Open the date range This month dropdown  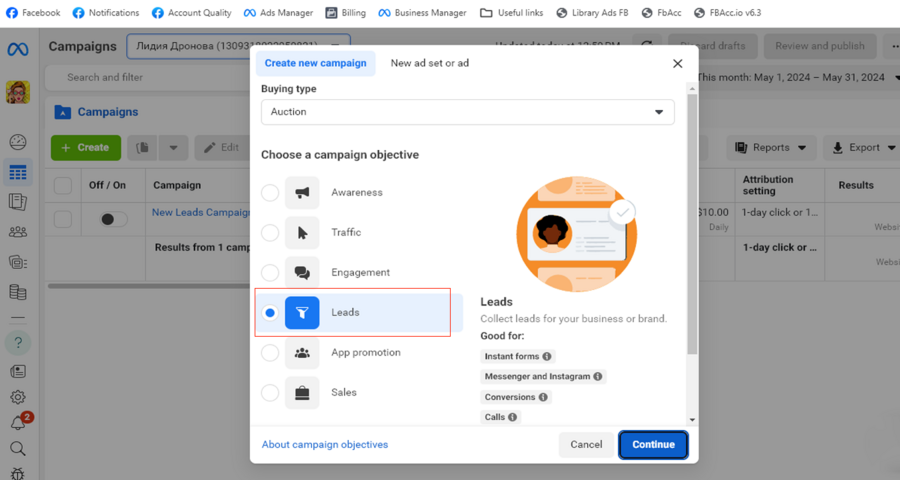[x=798, y=77]
